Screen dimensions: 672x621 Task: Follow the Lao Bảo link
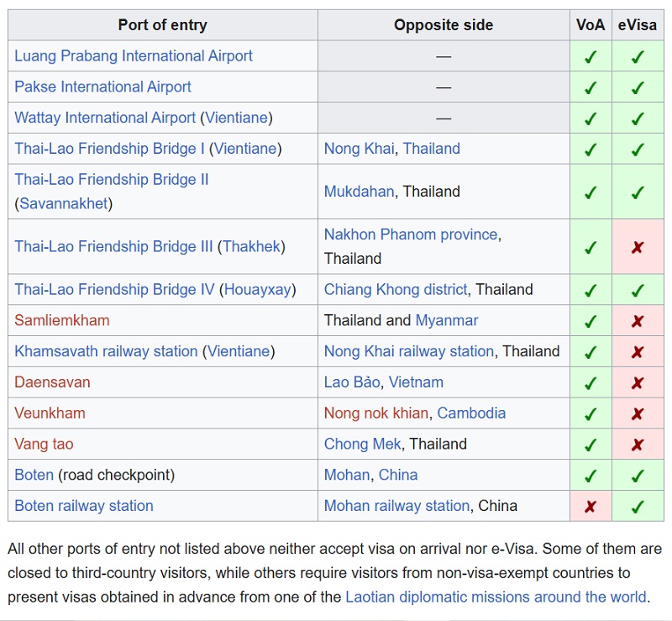pyautogui.click(x=352, y=382)
